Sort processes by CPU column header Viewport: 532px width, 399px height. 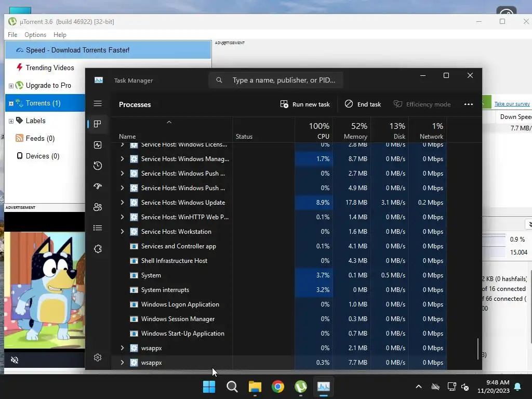coord(314,130)
